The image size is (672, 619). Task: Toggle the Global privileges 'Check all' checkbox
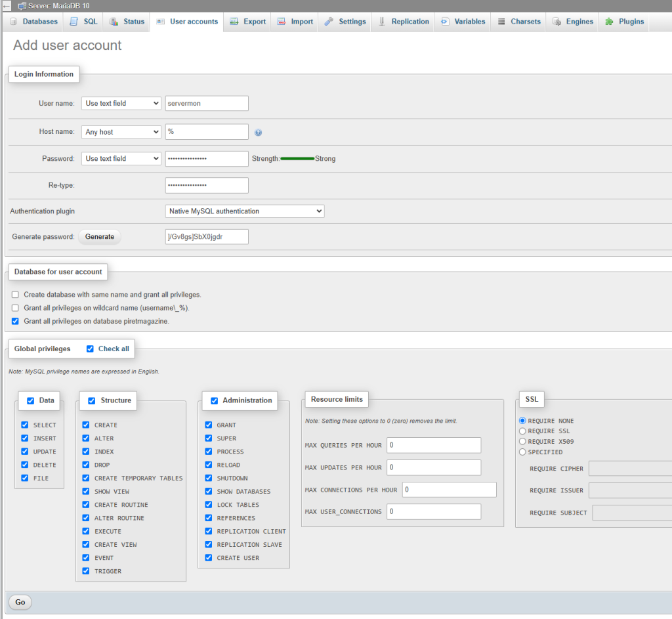(90, 349)
